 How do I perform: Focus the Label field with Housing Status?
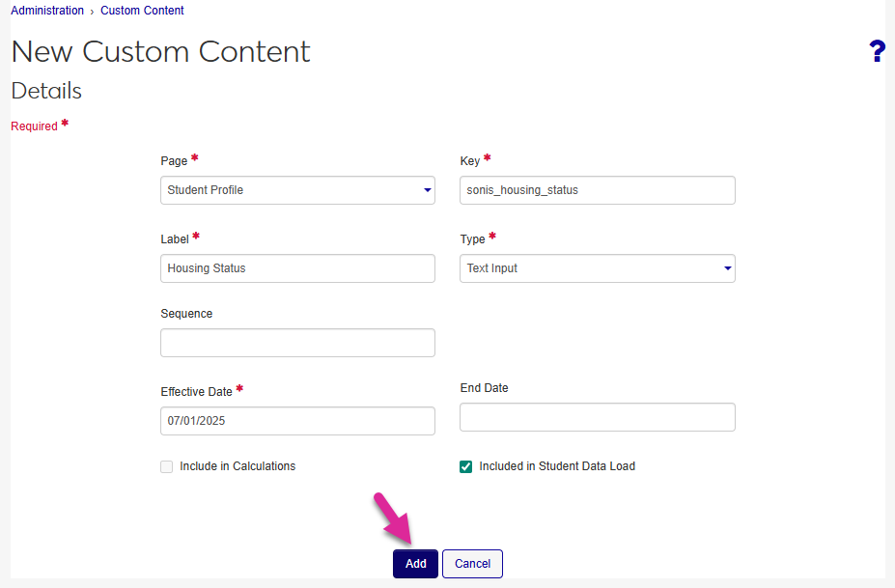[x=297, y=268]
